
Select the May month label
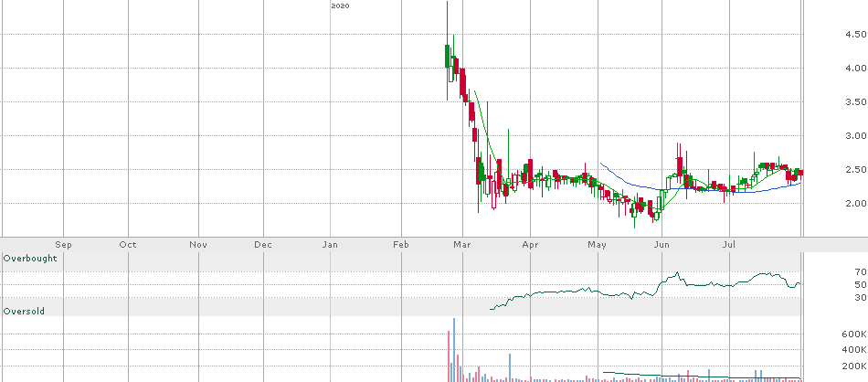(598, 245)
